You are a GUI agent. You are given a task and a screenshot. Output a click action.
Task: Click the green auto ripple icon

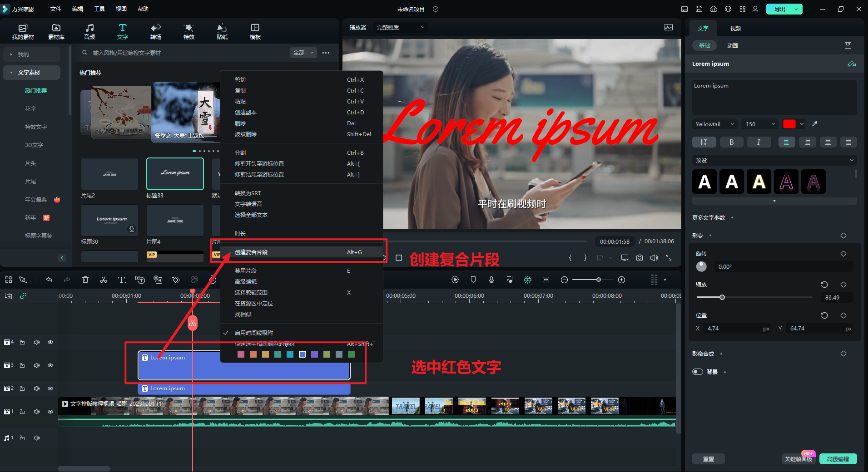click(528, 280)
